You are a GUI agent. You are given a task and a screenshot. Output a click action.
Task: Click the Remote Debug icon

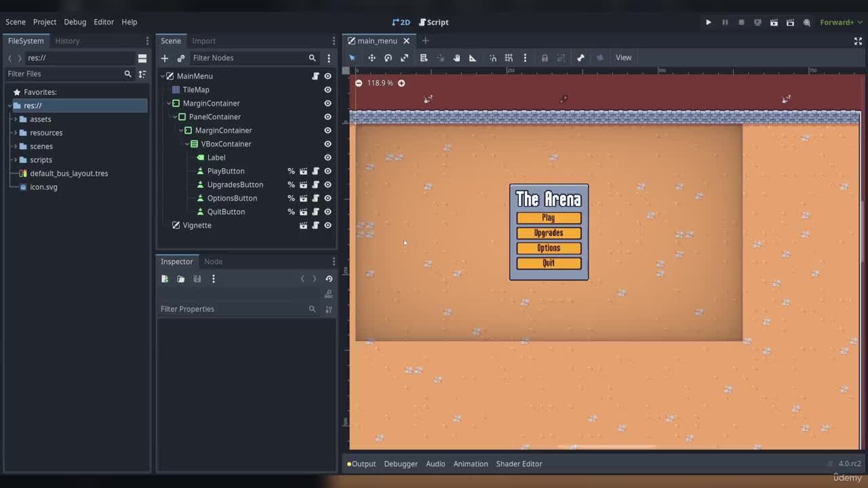tap(757, 22)
